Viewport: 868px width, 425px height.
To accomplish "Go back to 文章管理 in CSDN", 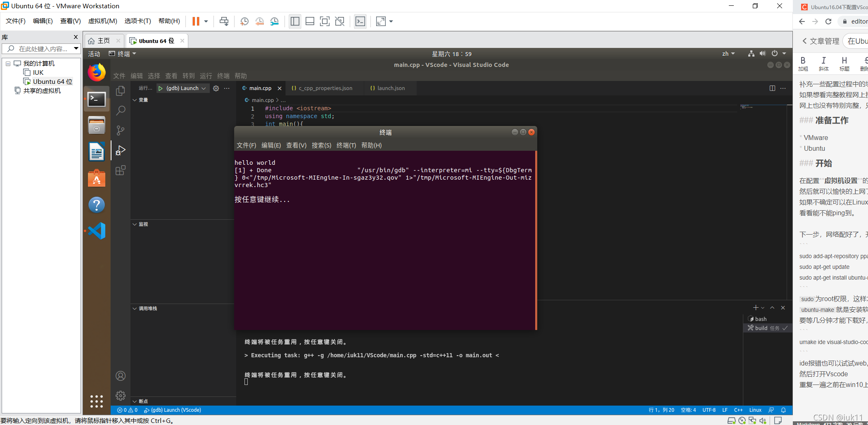I will (x=821, y=41).
